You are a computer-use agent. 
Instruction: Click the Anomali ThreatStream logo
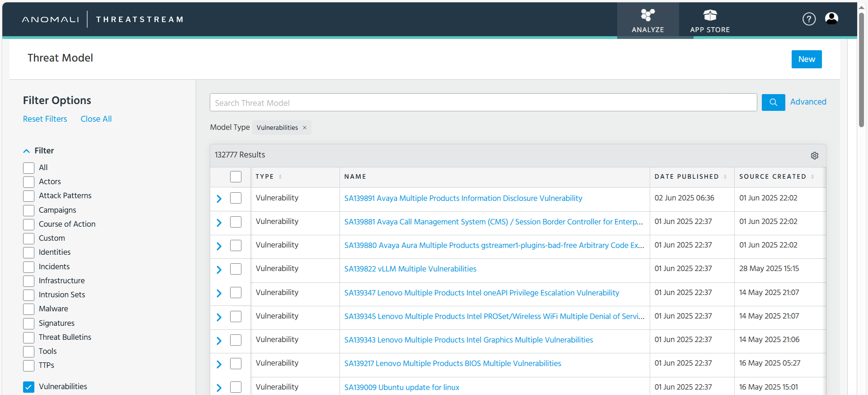point(103,19)
